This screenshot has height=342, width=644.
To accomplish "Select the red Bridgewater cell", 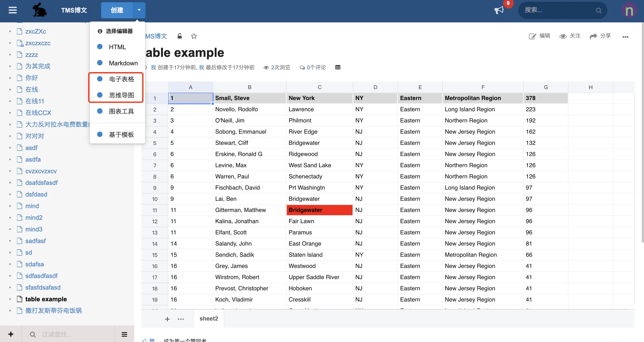I will 320,210.
